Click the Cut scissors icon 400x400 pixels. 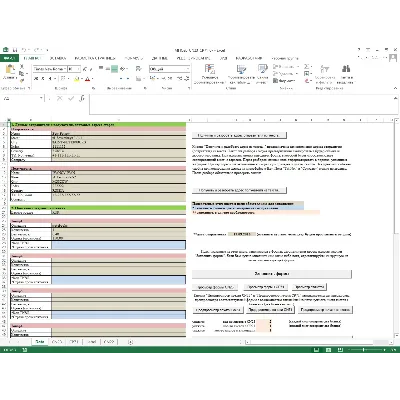(22, 67)
